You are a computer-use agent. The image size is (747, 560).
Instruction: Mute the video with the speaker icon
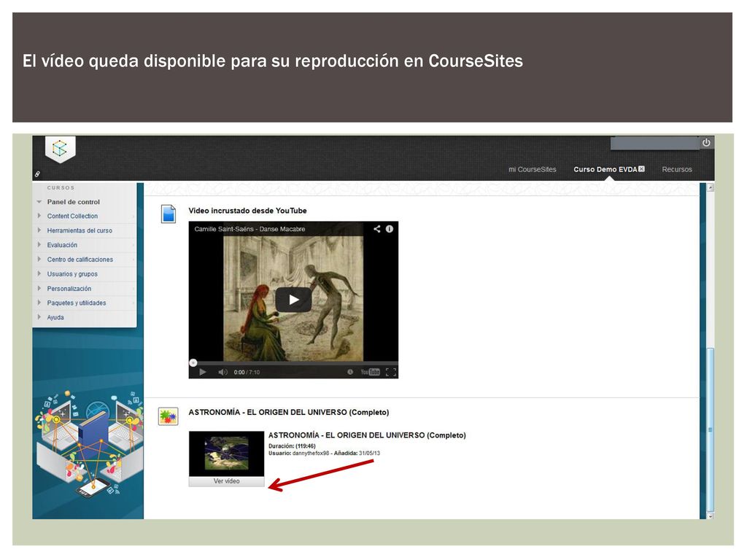coord(222,372)
